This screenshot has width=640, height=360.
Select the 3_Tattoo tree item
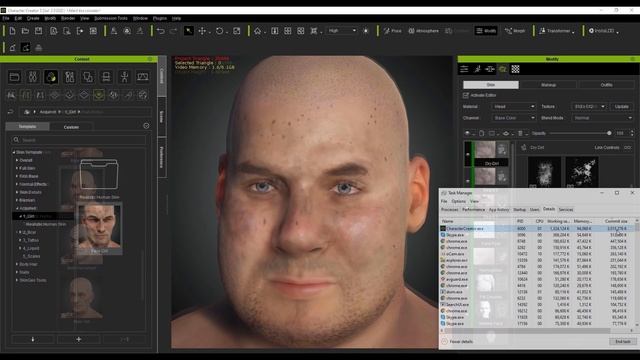click(30, 240)
